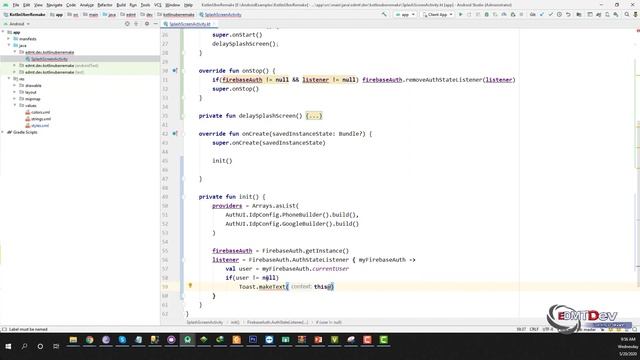Collapse the res folder
The height and width of the screenshot is (360, 640).
pyautogui.click(x=9, y=79)
